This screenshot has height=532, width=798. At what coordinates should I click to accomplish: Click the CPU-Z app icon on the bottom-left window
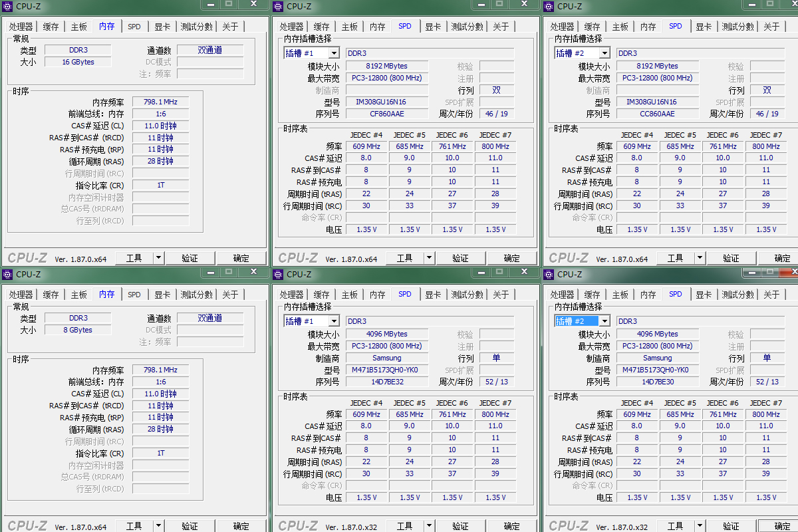point(7,274)
